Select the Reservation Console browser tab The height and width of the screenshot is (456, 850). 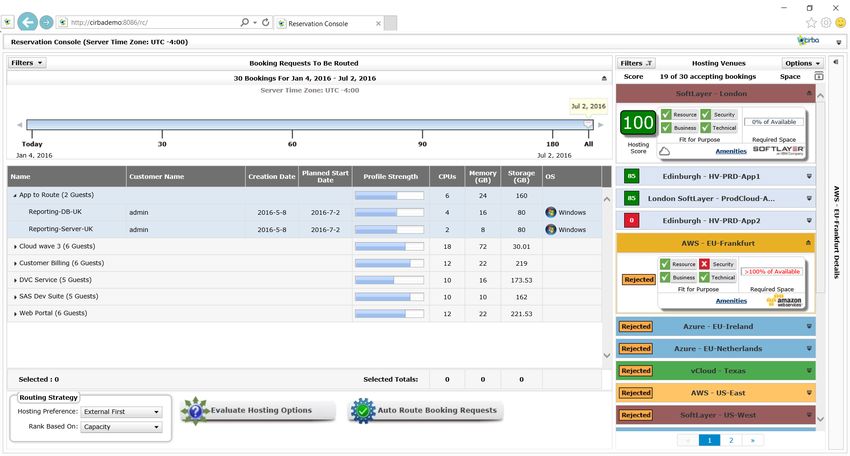(329, 23)
